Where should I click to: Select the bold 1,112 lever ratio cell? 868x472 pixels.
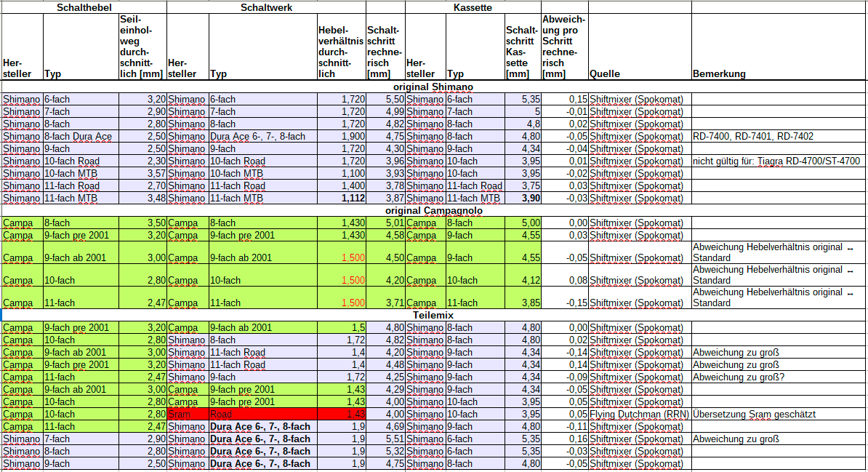point(340,198)
